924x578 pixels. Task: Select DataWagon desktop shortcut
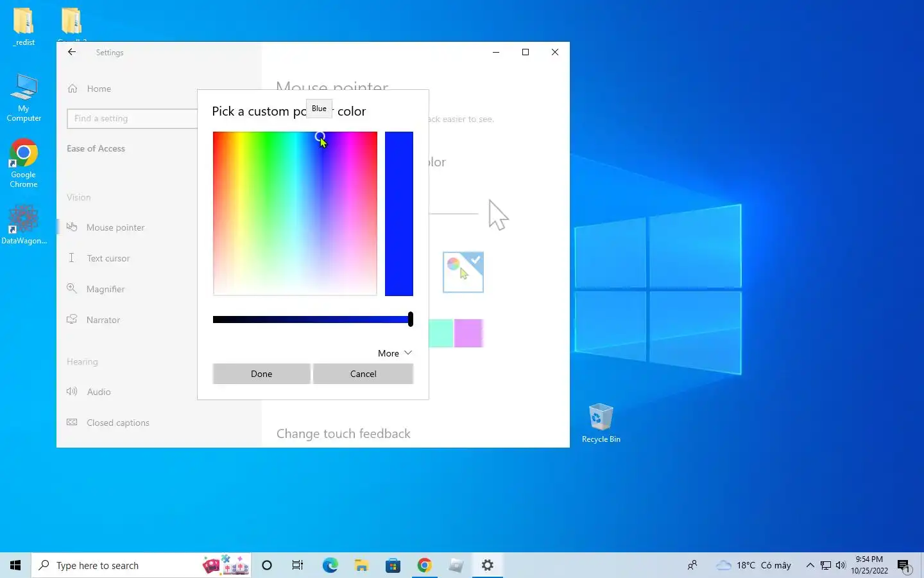[24, 225]
